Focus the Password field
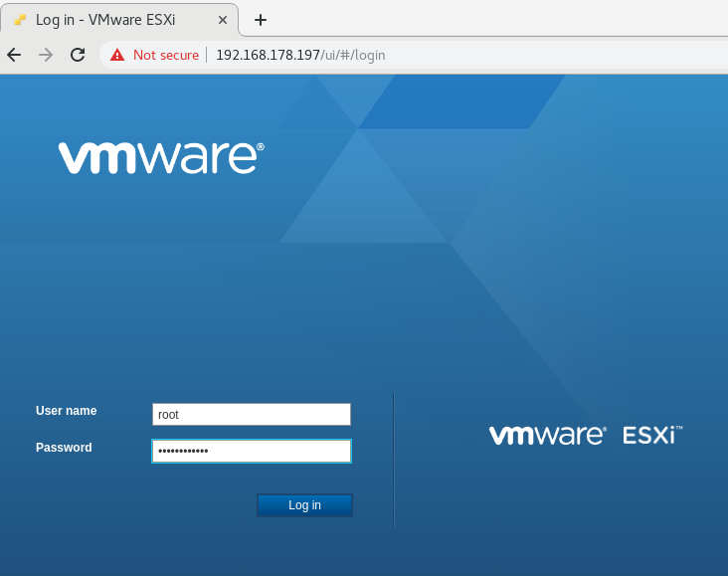Screen dimensions: 728x576 (252, 451)
